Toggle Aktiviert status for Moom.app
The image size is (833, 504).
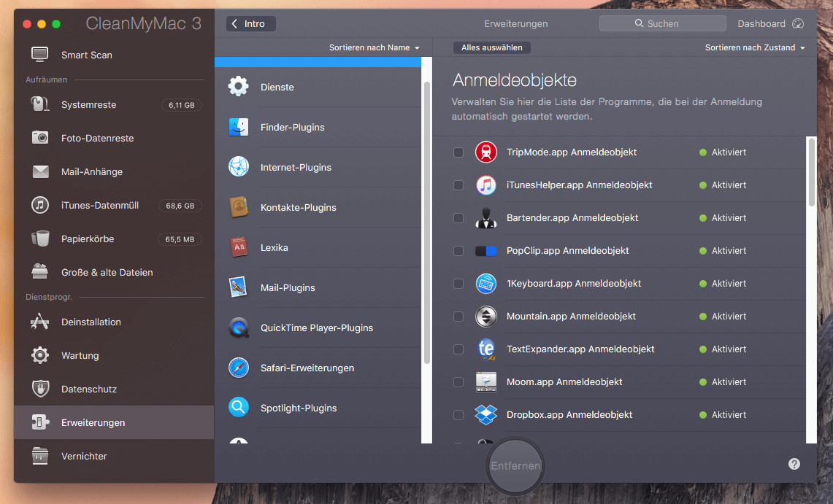pos(723,382)
